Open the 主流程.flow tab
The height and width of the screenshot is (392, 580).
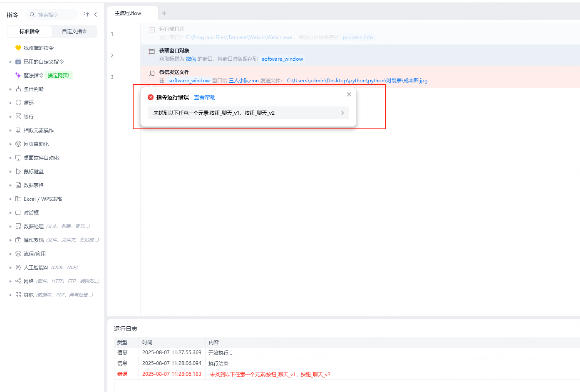tap(128, 13)
